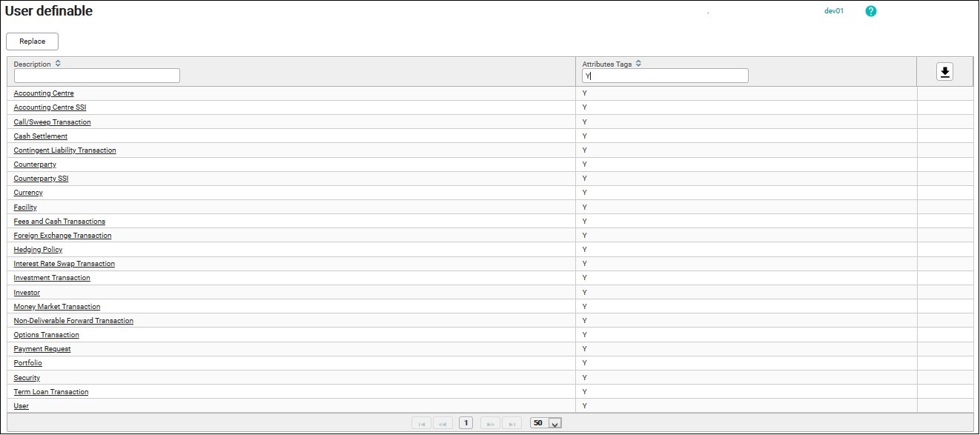Click the dev01 user link
This screenshot has width=980, height=435.
pyautogui.click(x=834, y=11)
